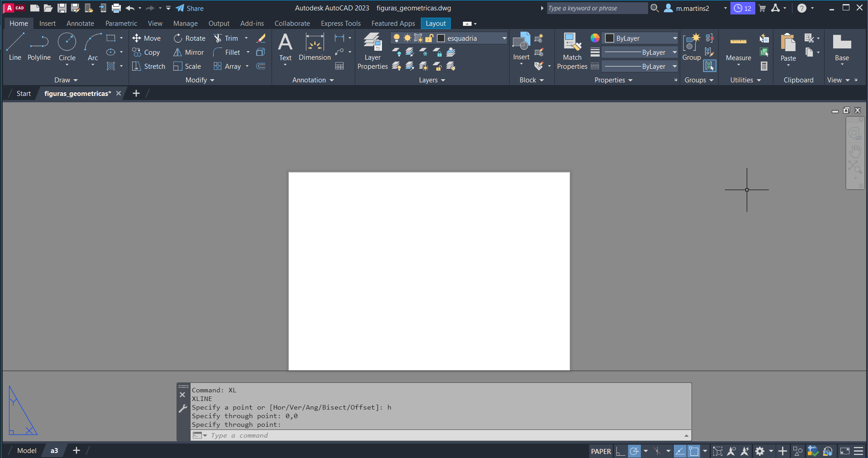
Task: Select the Explode tool icon
Action: point(261,52)
